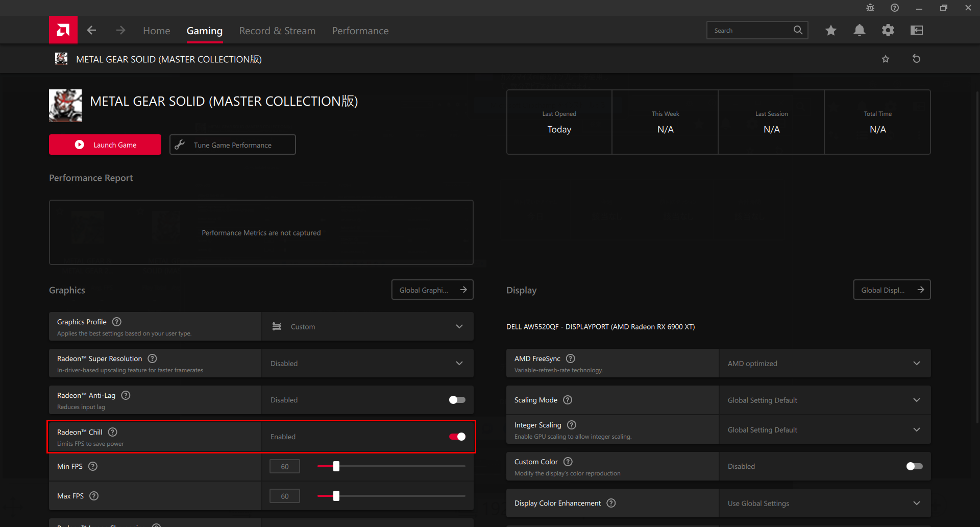
Task: Click the game cover thumbnail
Action: [65, 106]
